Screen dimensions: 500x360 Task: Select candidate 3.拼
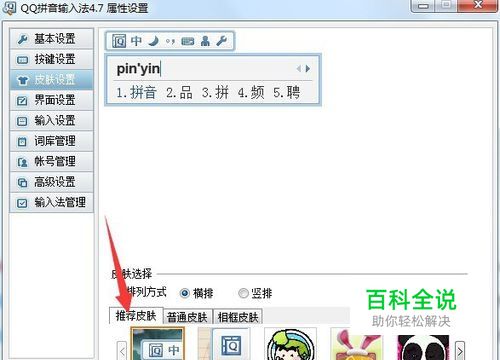[215, 92]
